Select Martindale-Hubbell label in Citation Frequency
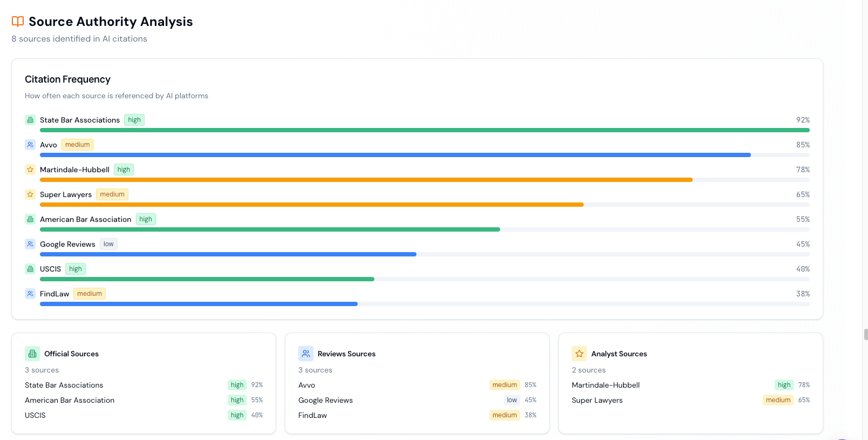The width and height of the screenshot is (868, 440). click(74, 170)
